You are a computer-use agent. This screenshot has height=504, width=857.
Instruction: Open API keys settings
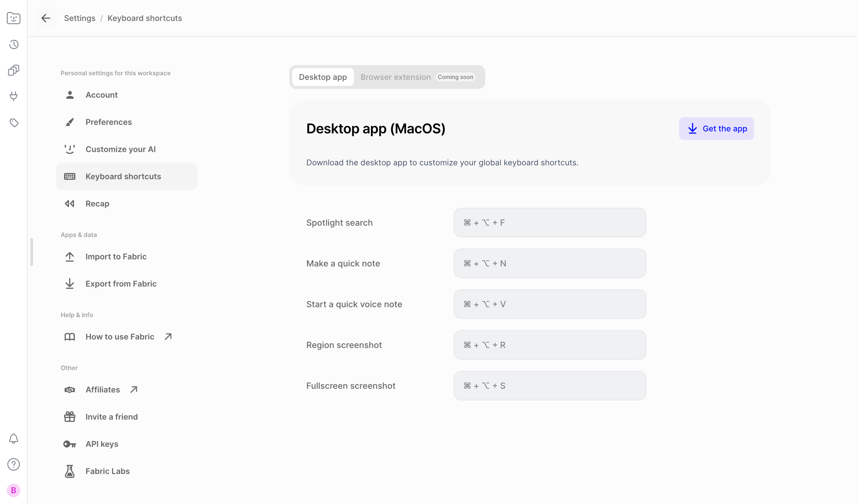(127, 444)
